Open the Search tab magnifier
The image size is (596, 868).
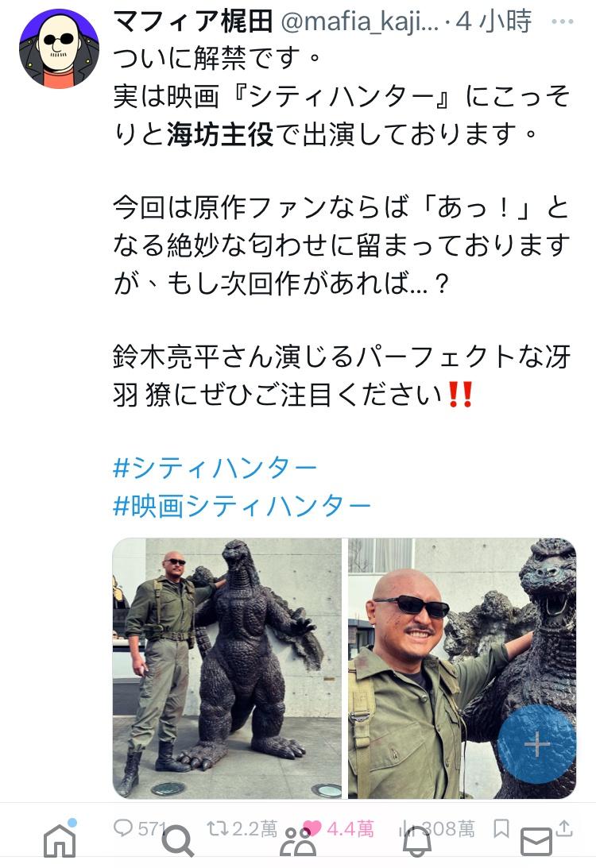tap(178, 840)
